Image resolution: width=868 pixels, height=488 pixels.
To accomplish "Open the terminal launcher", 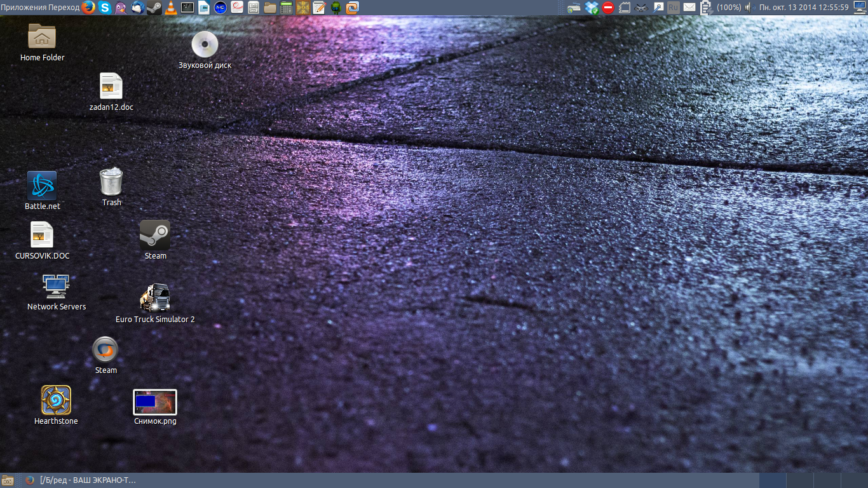I will point(187,8).
